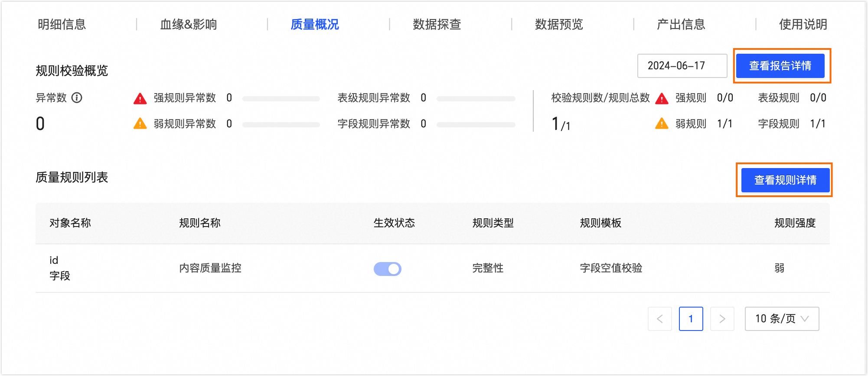Image resolution: width=868 pixels, height=376 pixels.
Task: Select page 1 in pagination
Action: pos(691,319)
